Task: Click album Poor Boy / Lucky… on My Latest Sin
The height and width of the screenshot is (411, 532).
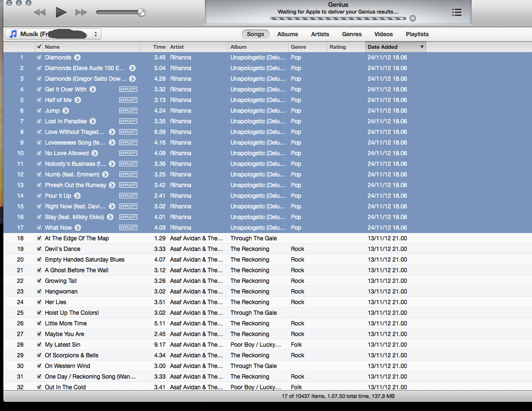Action: click(x=256, y=344)
